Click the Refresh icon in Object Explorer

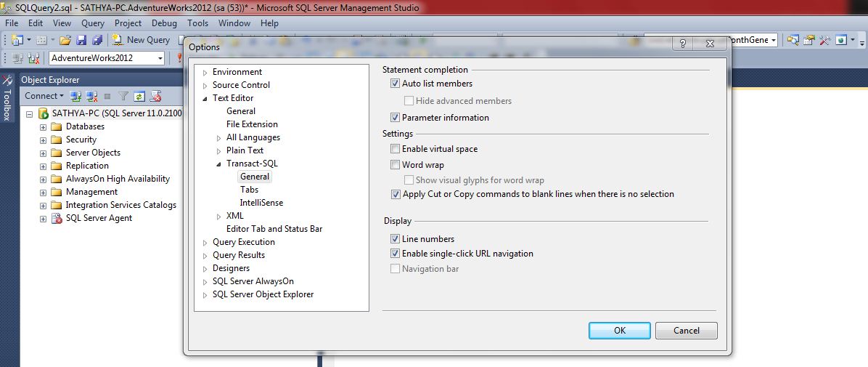click(x=139, y=97)
